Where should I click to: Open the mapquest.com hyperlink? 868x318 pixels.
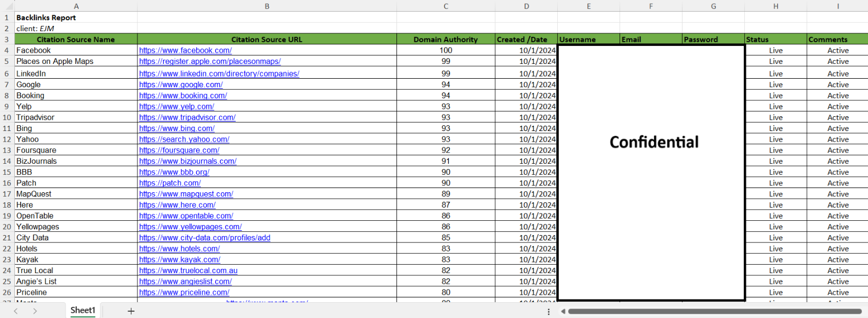[186, 194]
